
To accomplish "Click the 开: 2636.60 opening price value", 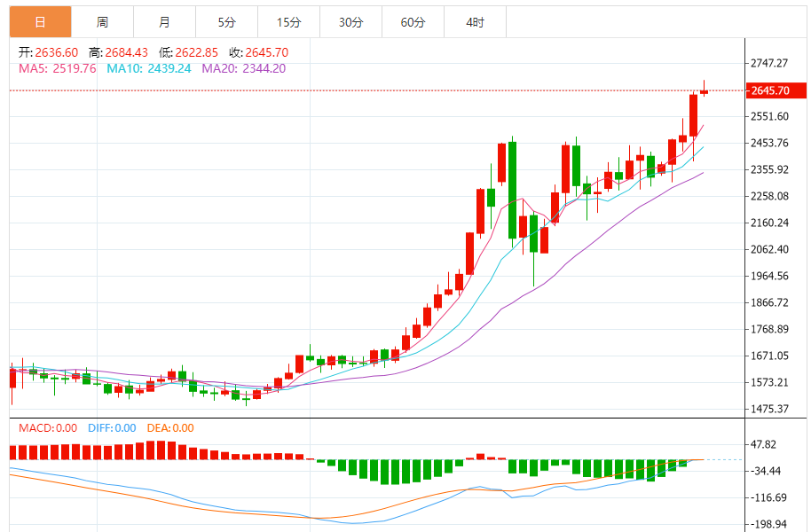I will tap(49, 52).
